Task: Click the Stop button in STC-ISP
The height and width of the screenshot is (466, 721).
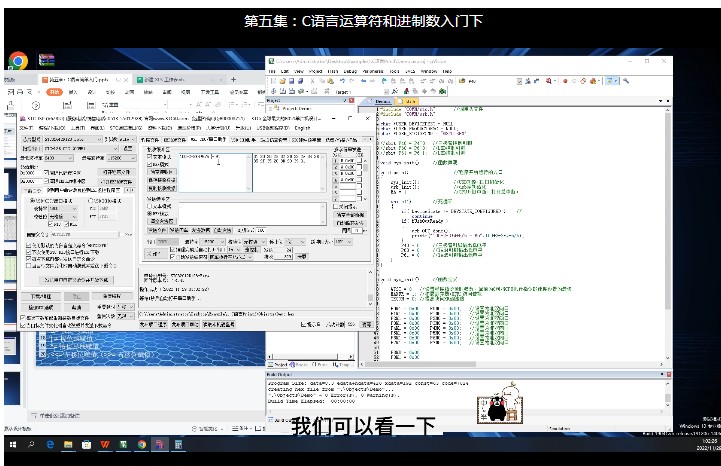Action: pyautogui.click(x=77, y=296)
